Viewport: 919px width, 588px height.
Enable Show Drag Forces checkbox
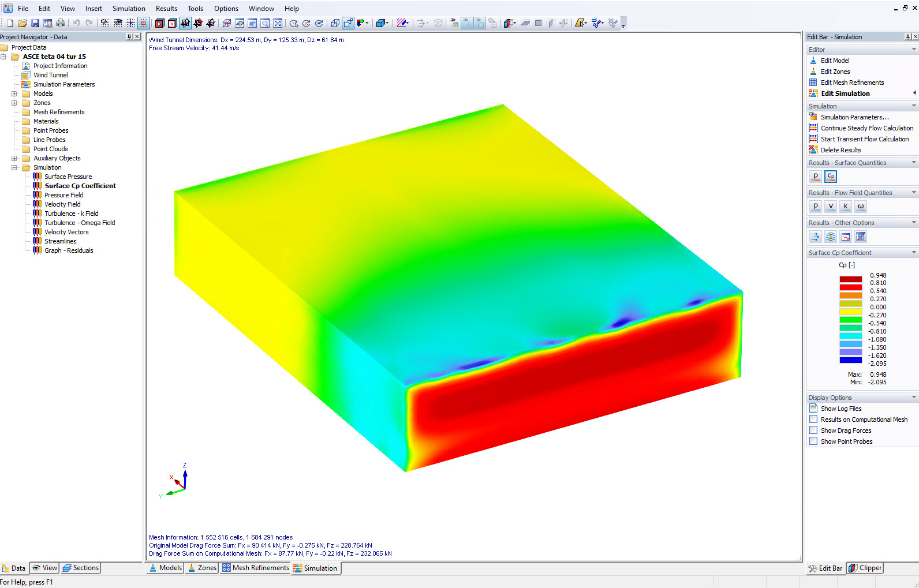[x=813, y=430]
